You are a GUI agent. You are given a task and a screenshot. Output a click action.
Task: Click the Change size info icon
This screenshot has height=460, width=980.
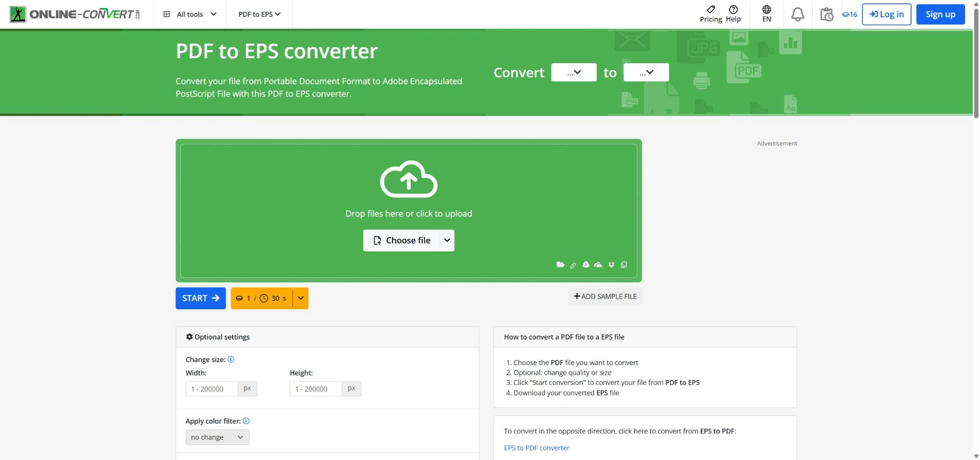coord(231,359)
